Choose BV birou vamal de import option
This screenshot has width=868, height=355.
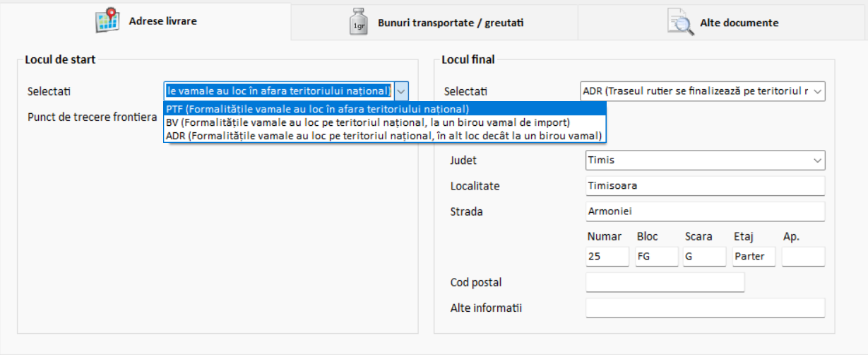pyautogui.click(x=385, y=122)
